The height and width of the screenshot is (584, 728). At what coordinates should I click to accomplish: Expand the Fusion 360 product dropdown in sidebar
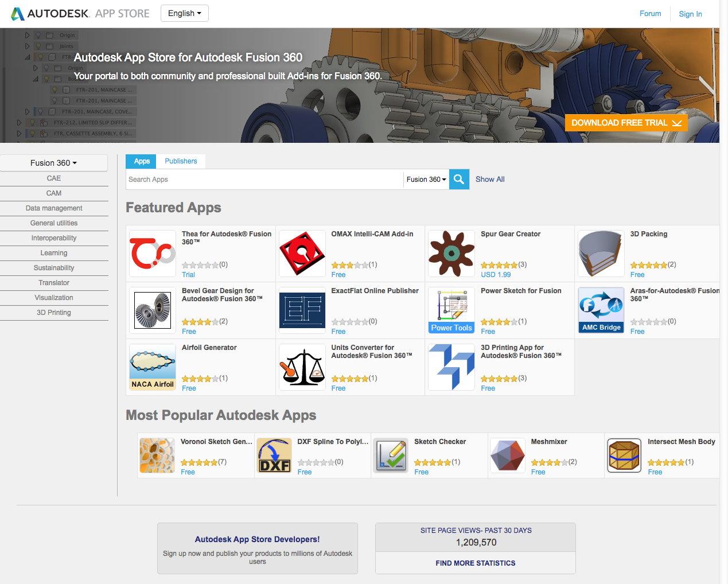(54, 163)
